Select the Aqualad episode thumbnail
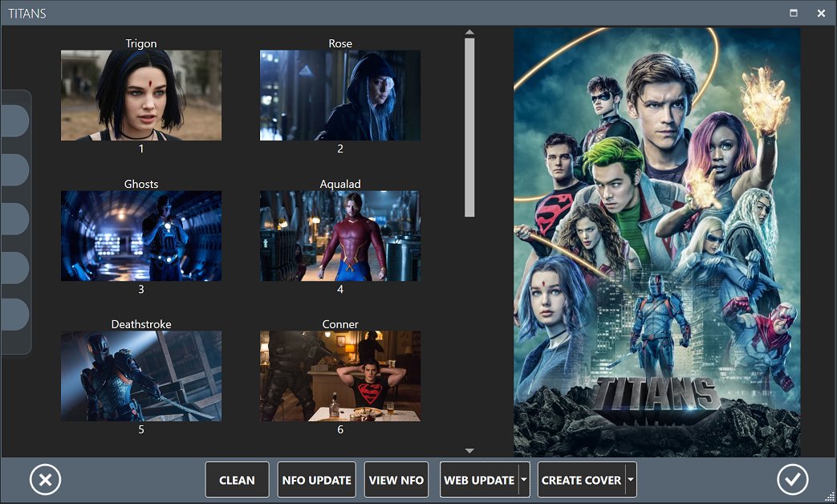 [x=340, y=236]
